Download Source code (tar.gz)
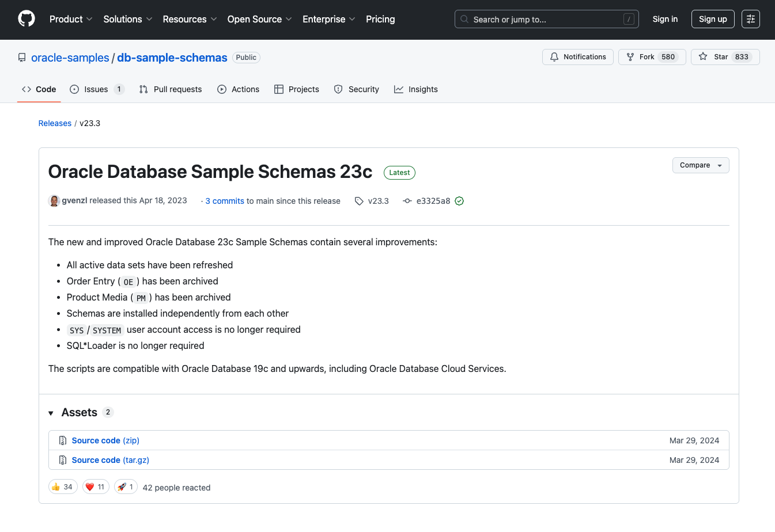The image size is (775, 532). (110, 459)
